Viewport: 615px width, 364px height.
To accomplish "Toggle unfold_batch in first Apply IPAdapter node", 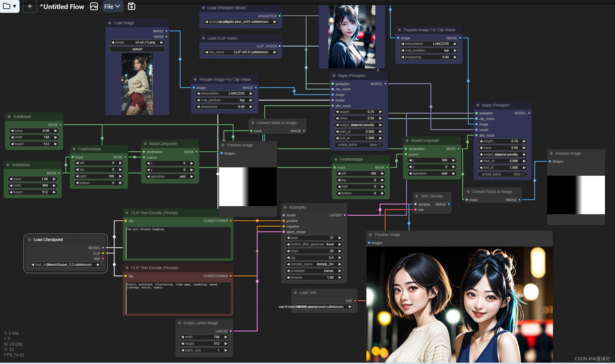I will click(379, 145).
